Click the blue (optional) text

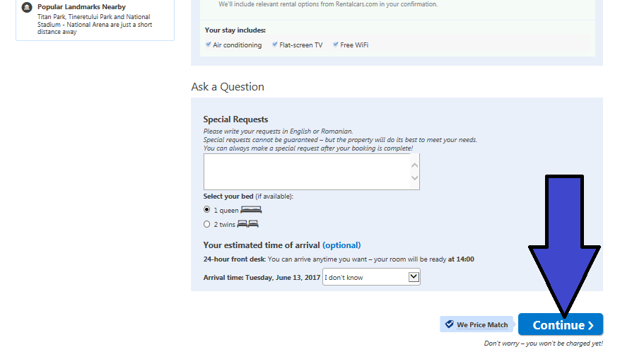(341, 245)
